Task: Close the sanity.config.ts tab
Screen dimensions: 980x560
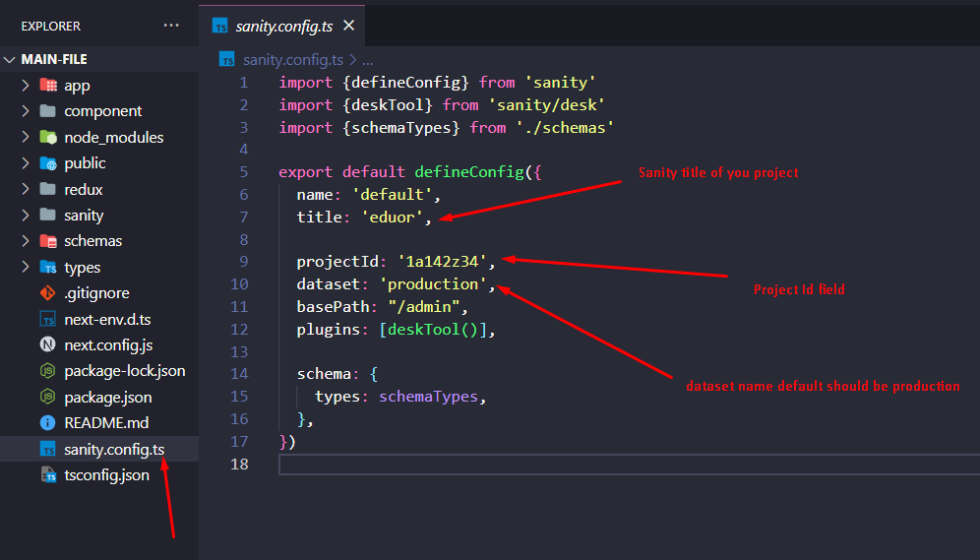Action: (348, 26)
